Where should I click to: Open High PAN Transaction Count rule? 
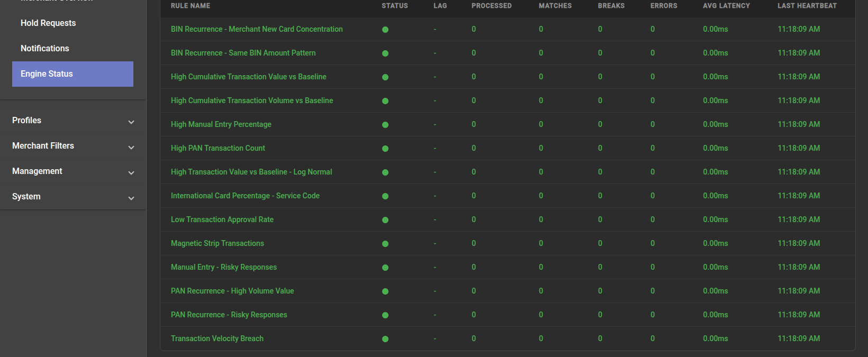(218, 148)
